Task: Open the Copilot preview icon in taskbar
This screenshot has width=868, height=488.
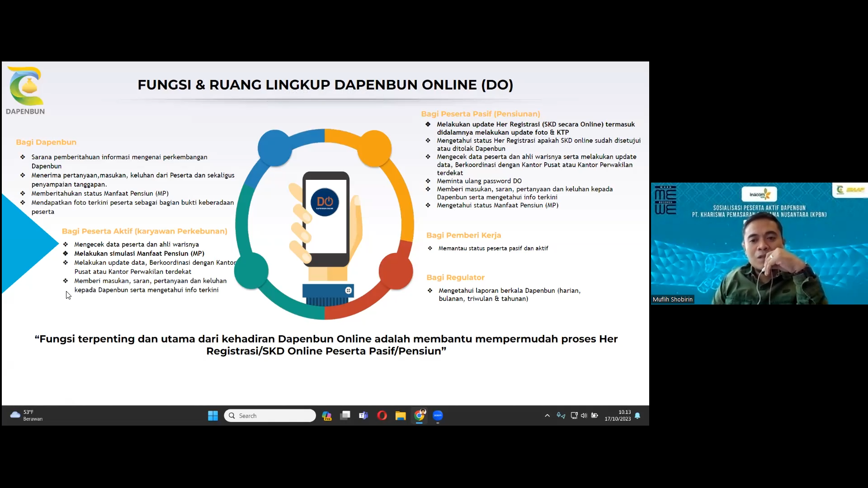Action: (327, 416)
